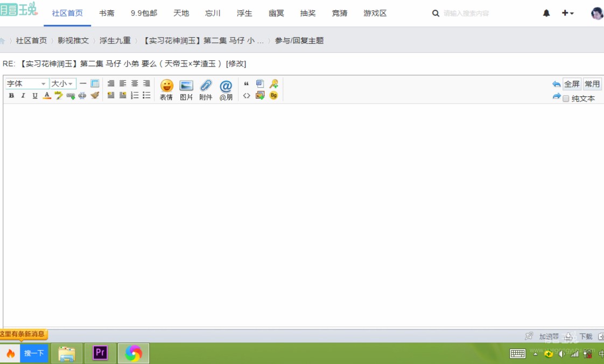Enable the 纯文本 plain text checkbox
Screen dimensions: 604x364
(x=566, y=98)
